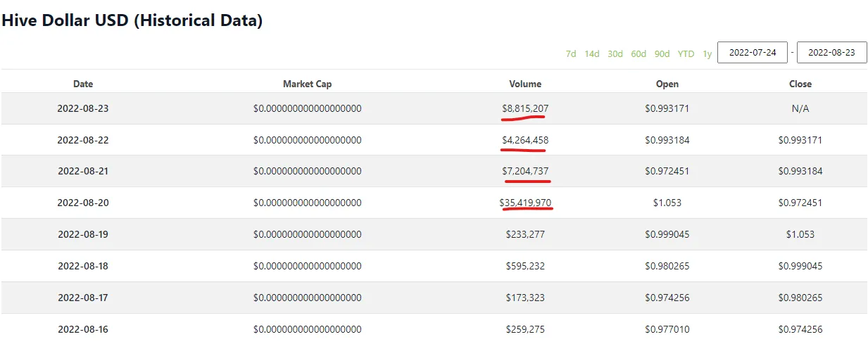The width and height of the screenshot is (868, 344).
Task: Click the market cap value for 2022-08-23
Action: (x=307, y=109)
